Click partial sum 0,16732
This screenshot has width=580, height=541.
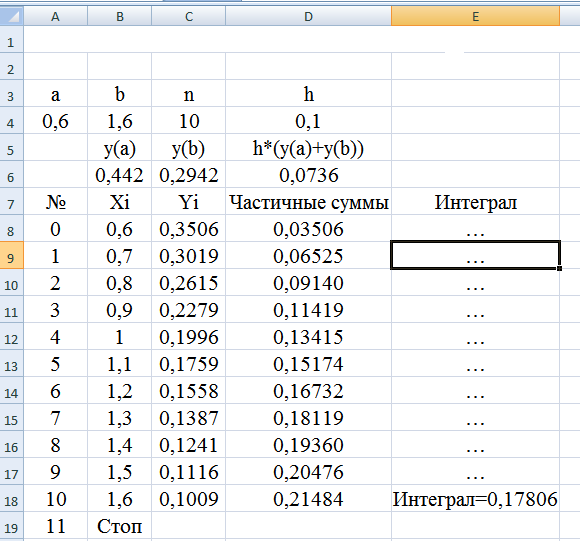coord(308,390)
